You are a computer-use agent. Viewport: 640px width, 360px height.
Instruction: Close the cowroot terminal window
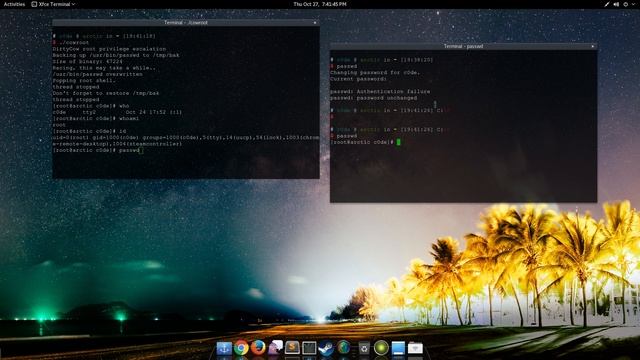tap(315, 22)
